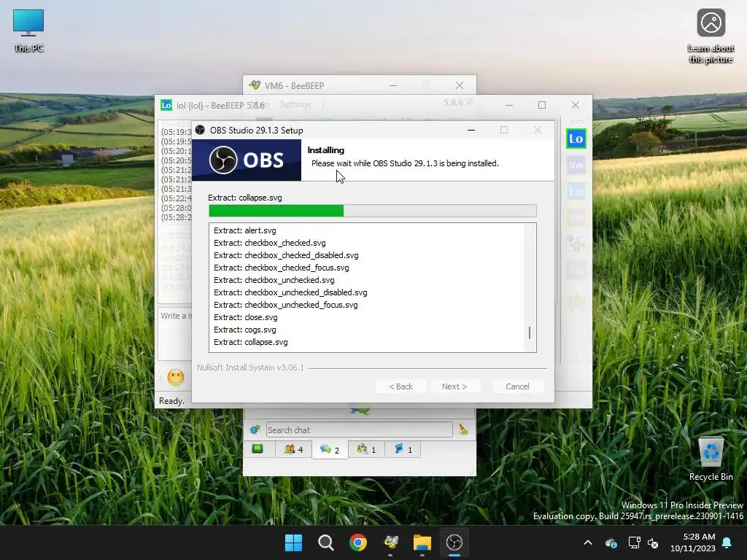Viewport: 747px width, 560px height.
Task: Switch to BeeBEEP via the taskbar bee icon
Action: coord(390,542)
